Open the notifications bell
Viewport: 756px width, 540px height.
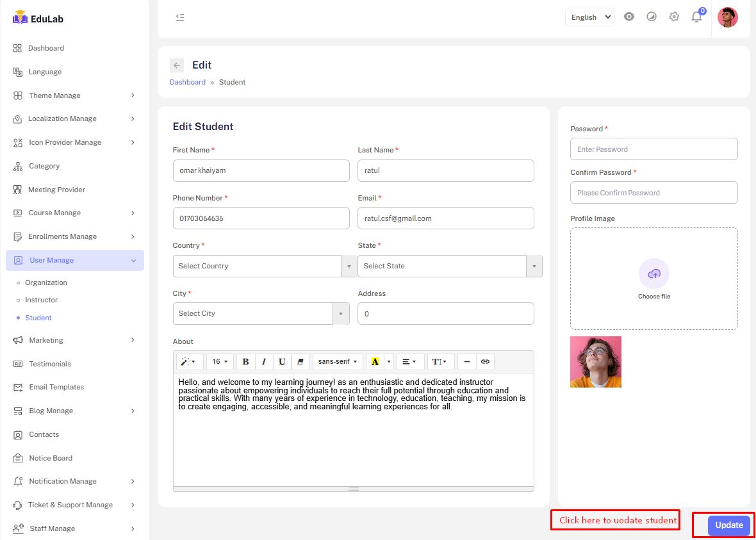(x=696, y=17)
